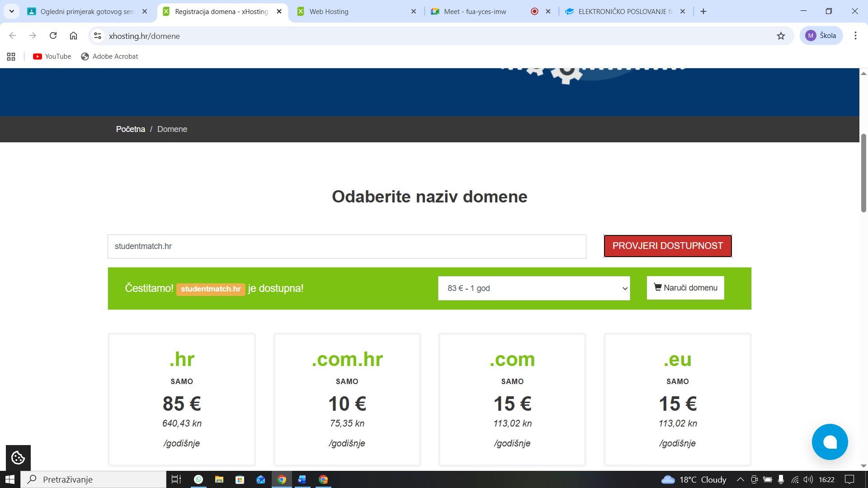Open WhatsApp from the taskbar

click(x=198, y=479)
